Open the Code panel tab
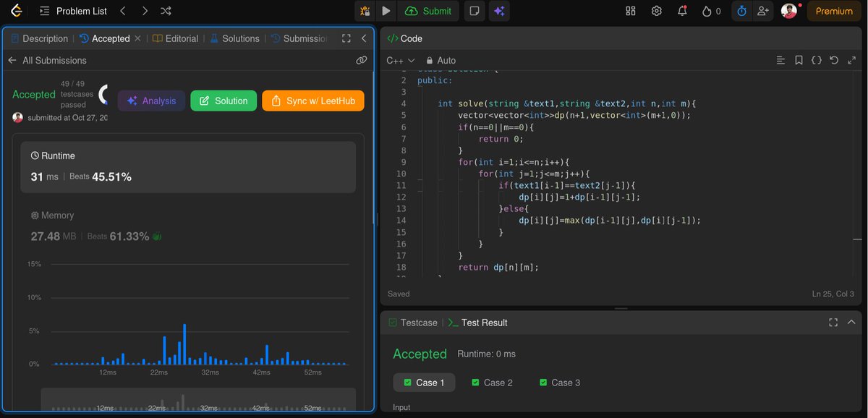The height and width of the screenshot is (418, 868). coord(405,38)
